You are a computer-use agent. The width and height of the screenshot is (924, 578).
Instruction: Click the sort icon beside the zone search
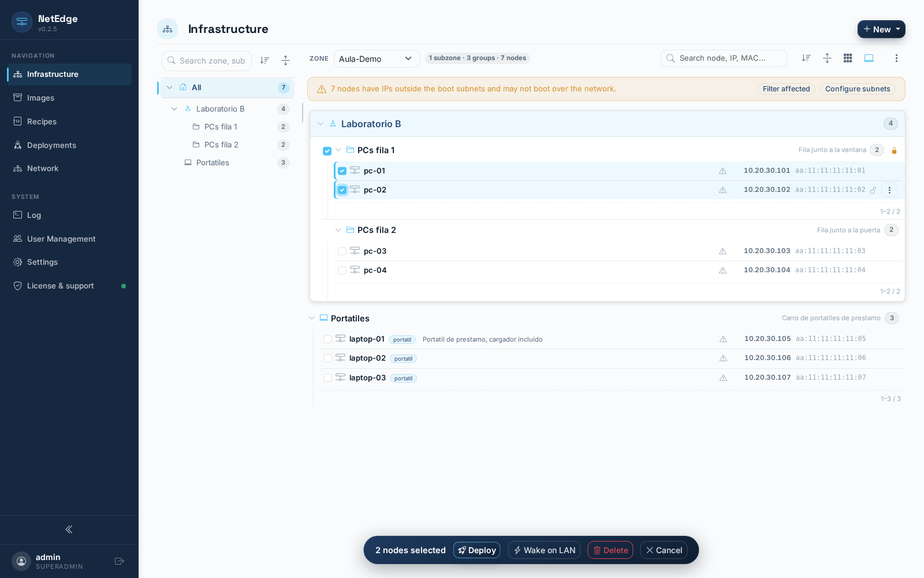click(x=264, y=60)
